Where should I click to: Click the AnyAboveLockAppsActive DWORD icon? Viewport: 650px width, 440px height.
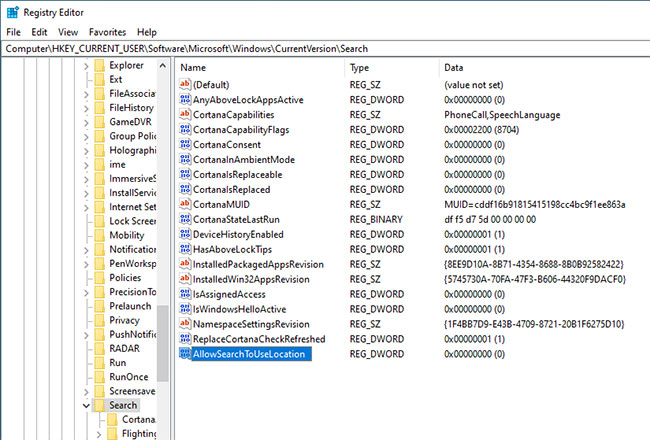pyautogui.click(x=185, y=99)
